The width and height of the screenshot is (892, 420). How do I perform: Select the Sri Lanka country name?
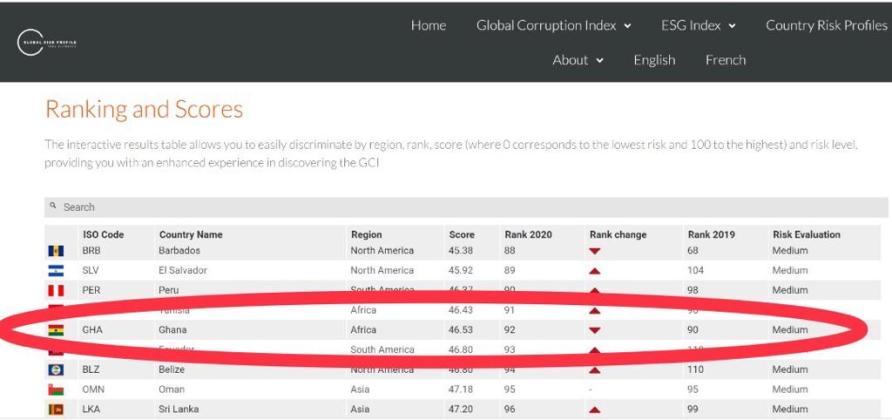pyautogui.click(x=179, y=409)
